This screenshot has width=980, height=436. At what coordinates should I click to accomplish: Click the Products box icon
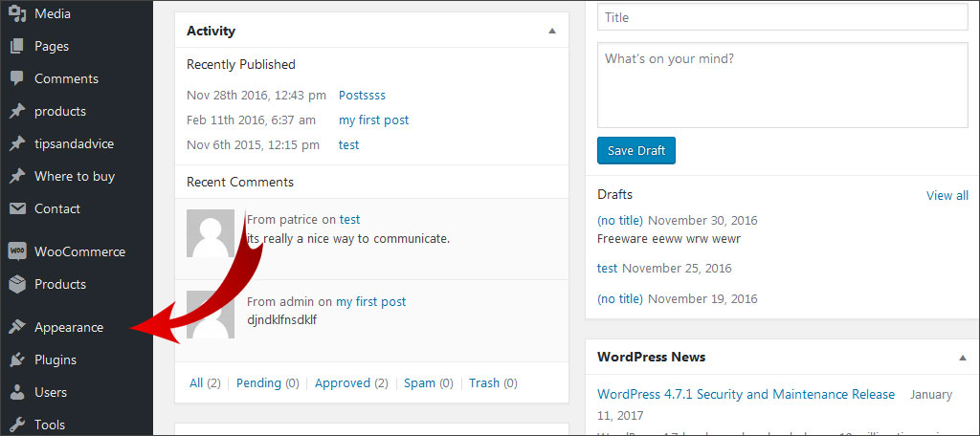pos(17,284)
